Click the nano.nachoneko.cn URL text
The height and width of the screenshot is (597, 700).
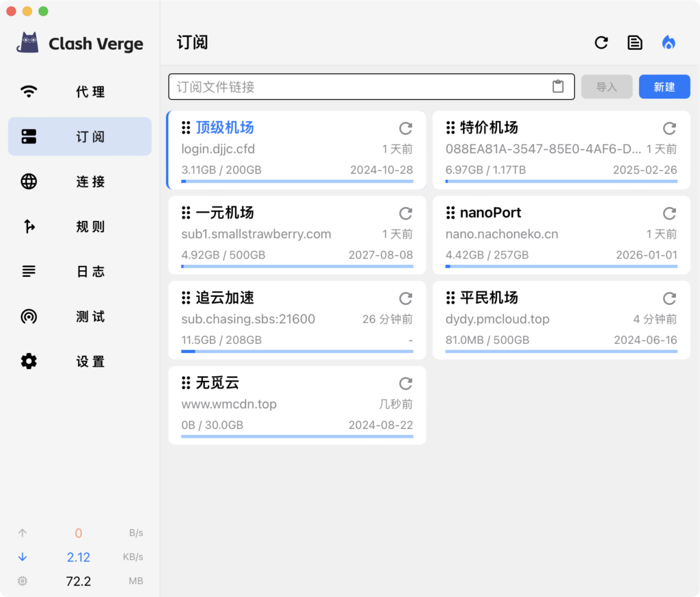[502, 234]
